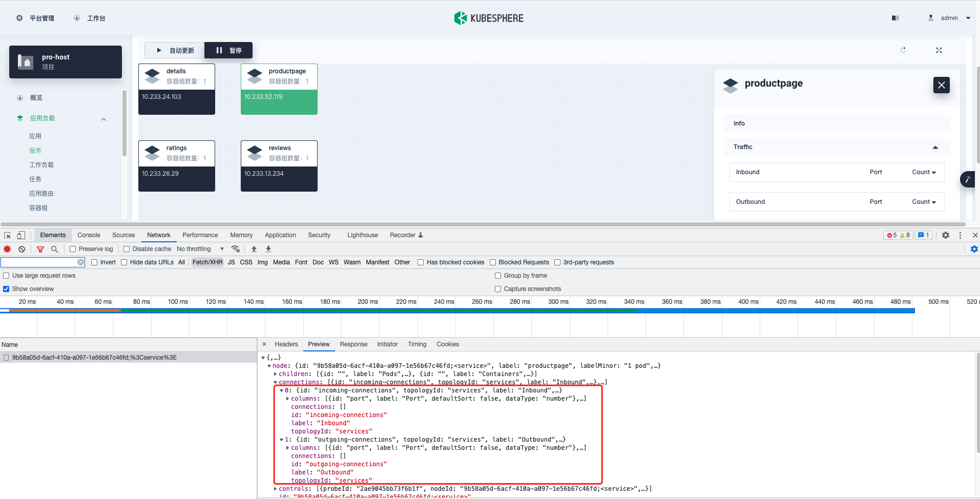Click the KubeSphere logo
Image resolution: width=980 pixels, height=499 pixels.
(489, 18)
